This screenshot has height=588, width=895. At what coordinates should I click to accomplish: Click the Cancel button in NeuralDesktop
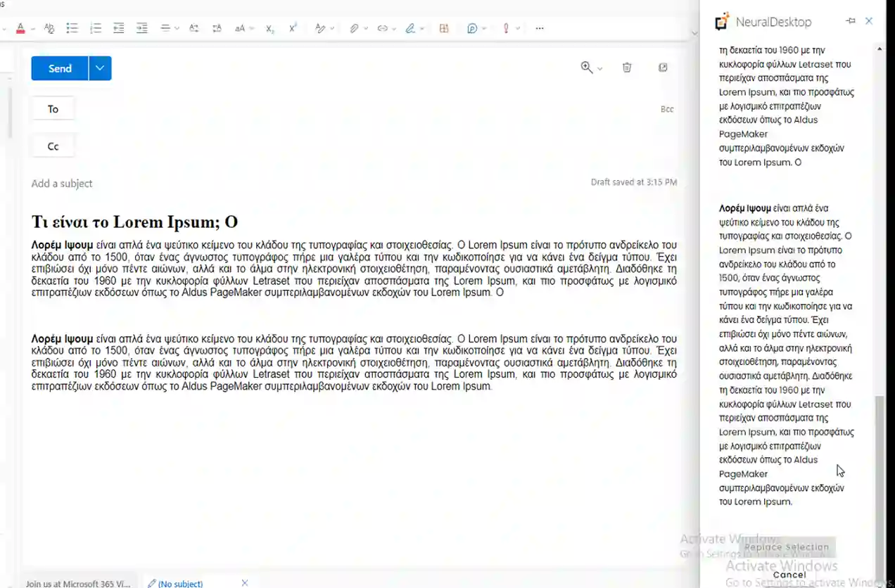(789, 575)
